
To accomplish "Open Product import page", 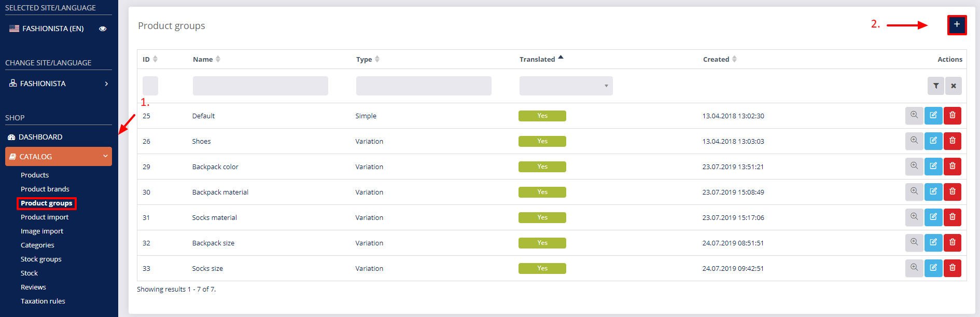I will coord(45,217).
